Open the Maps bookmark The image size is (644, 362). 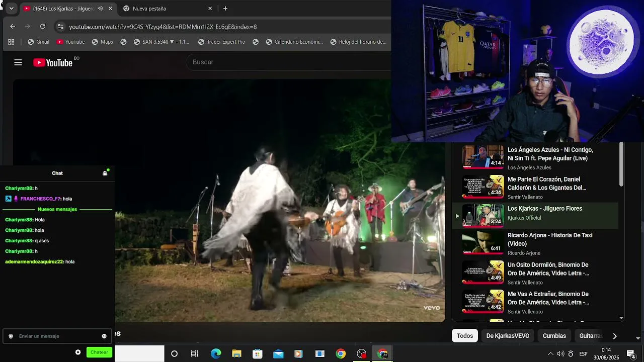102,42
